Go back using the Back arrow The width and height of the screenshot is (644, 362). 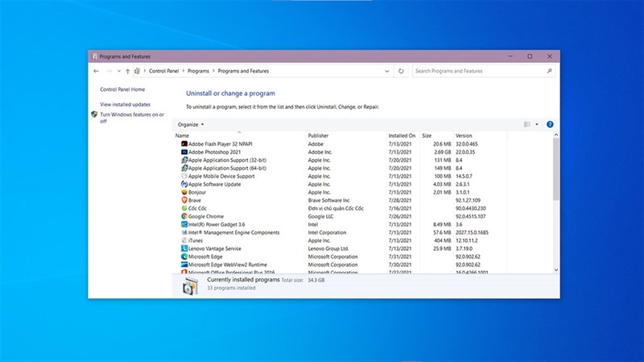(x=97, y=71)
